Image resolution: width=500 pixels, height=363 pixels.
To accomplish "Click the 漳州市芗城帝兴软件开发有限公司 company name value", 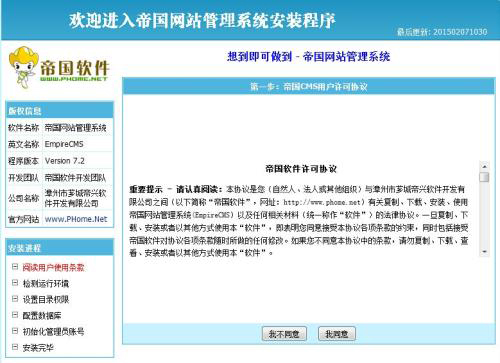I will coord(76,198).
